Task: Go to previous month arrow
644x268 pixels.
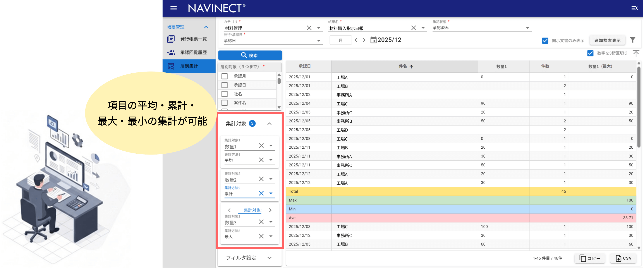Action: (356, 40)
